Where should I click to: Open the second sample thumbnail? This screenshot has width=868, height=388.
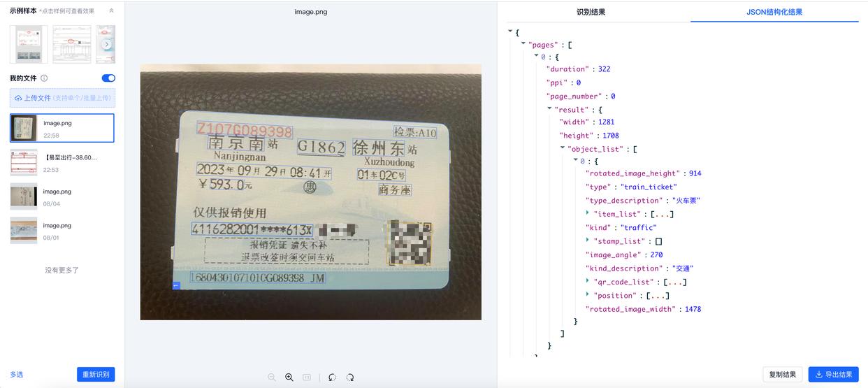[72, 44]
